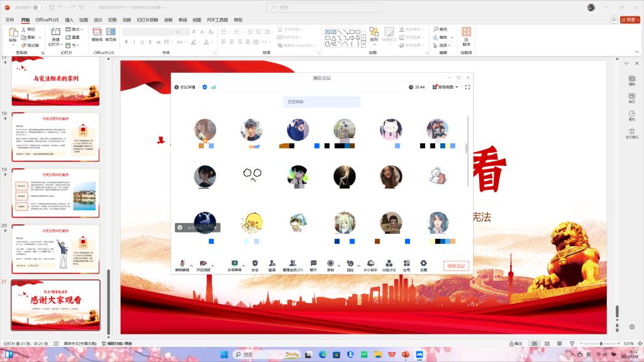
Task: Click the security shield badge beside meeting details
Action: pos(204,87)
